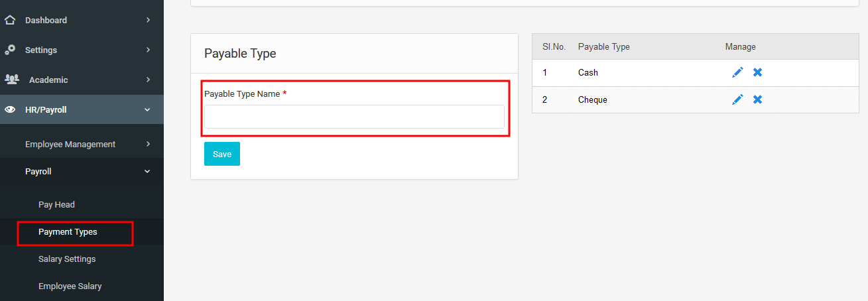The width and height of the screenshot is (868, 301).
Task: Click the Save button
Action: click(x=222, y=154)
